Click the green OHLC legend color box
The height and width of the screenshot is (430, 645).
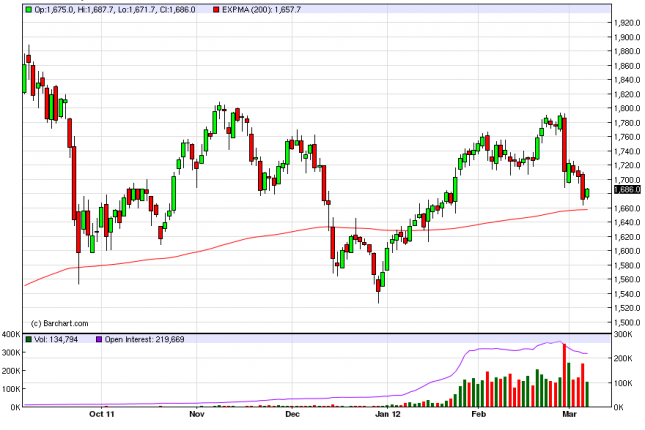27,10
